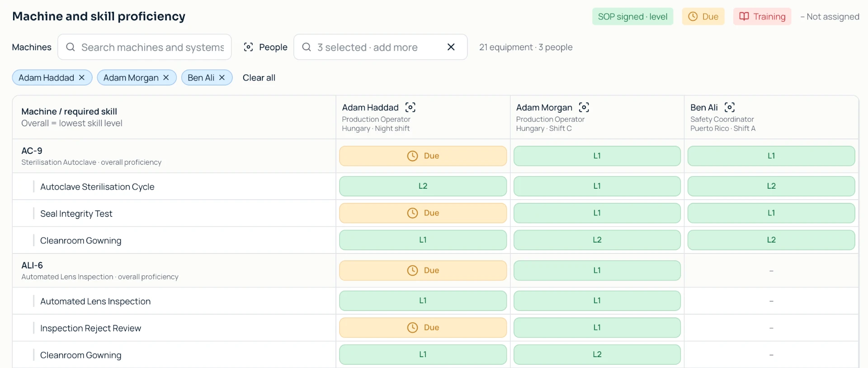Click Ben Ali's L1 Seal Integrity Test cell
This screenshot has height=368, width=868.
[x=771, y=213]
